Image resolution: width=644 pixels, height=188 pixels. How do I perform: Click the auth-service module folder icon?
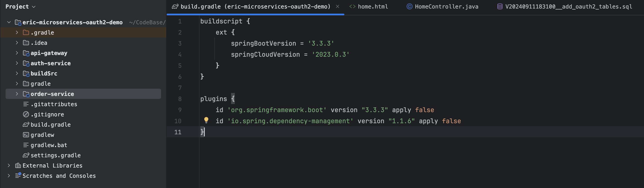26,63
